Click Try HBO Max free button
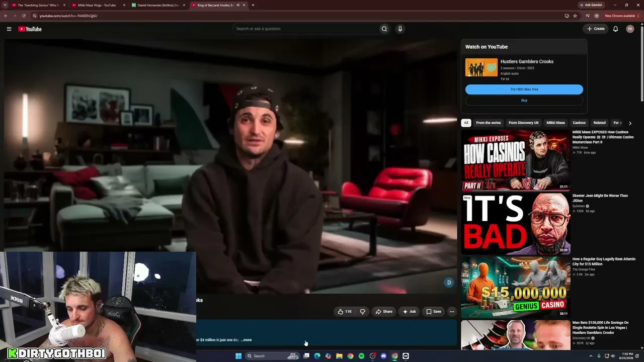644x362 pixels. tap(524, 89)
